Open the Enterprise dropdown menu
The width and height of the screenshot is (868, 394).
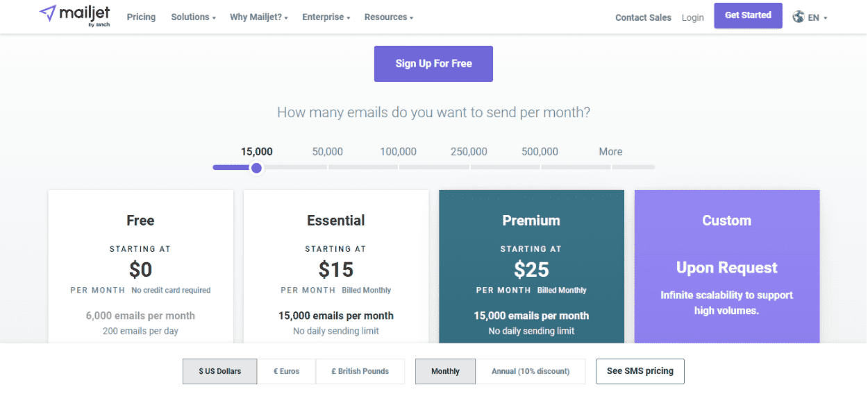click(326, 17)
